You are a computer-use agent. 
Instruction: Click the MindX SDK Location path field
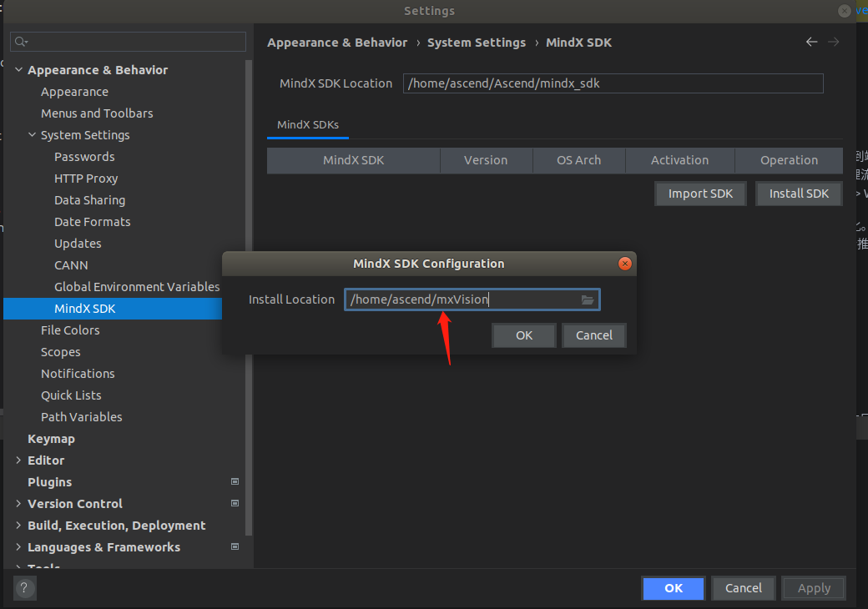[613, 83]
